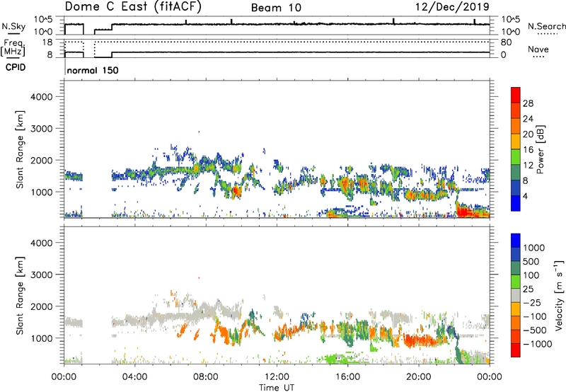Select the "20" label on the power colorbar
Viewport: 566px width, 392px height.
528,134
